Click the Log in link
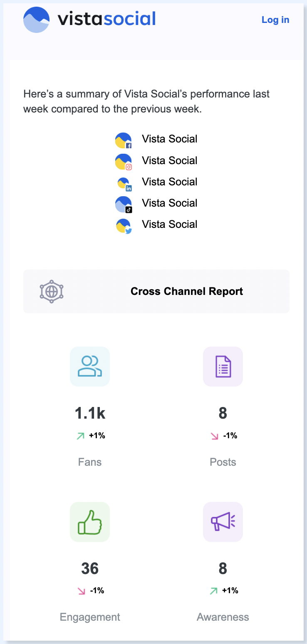The width and height of the screenshot is (307, 644). (275, 20)
